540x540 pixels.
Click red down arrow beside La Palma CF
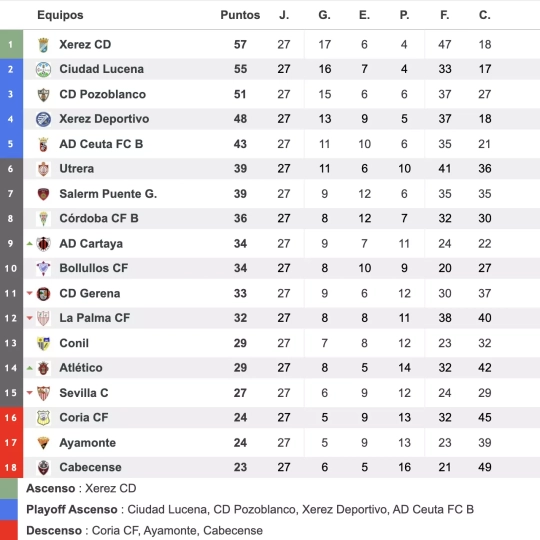coord(30,318)
